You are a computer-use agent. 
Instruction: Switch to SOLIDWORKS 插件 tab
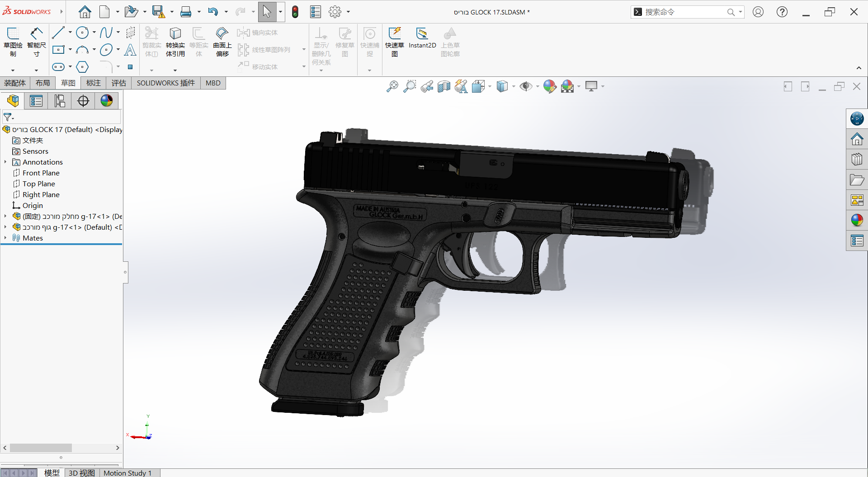[x=166, y=83]
